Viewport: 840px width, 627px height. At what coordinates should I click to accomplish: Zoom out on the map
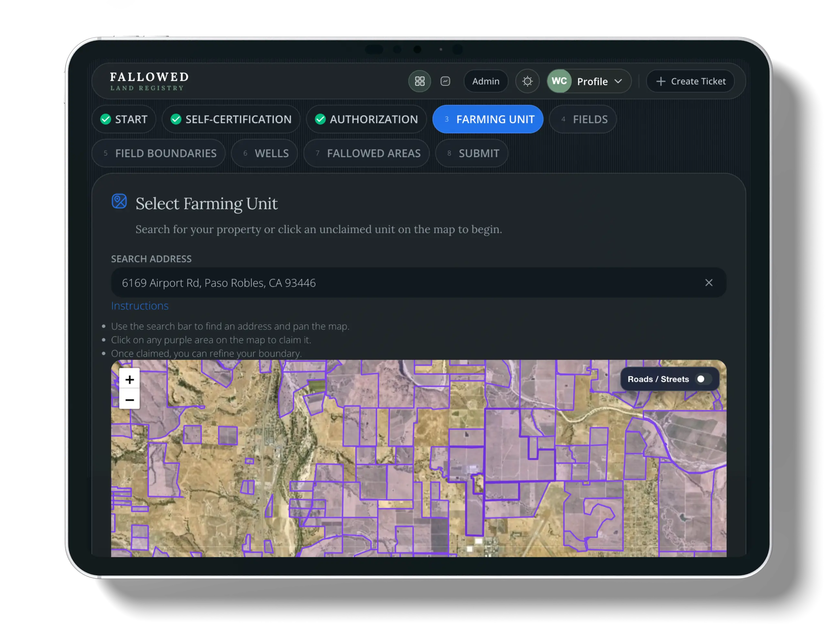click(x=129, y=400)
